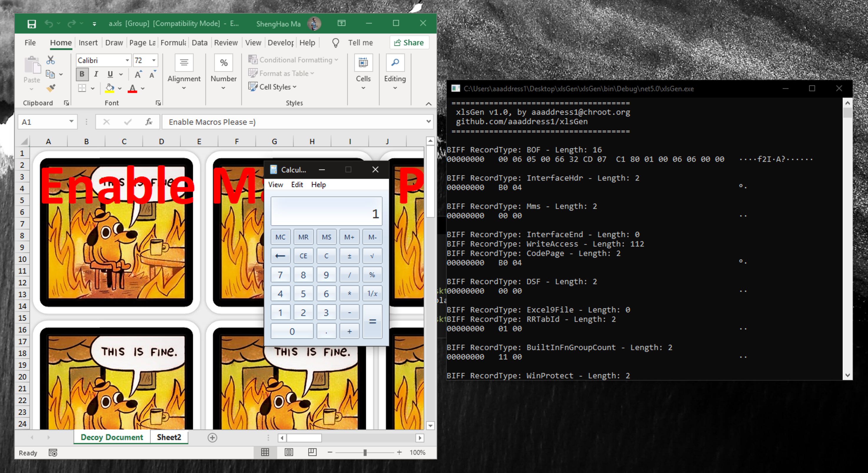The height and width of the screenshot is (473, 868).
Task: Collapse the ribbon with the chevron
Action: click(x=429, y=104)
